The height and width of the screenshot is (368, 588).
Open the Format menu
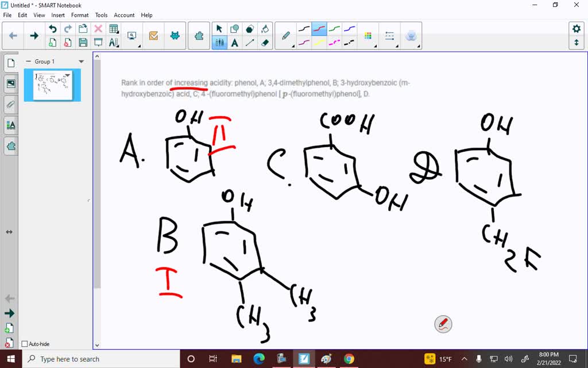[x=80, y=15]
